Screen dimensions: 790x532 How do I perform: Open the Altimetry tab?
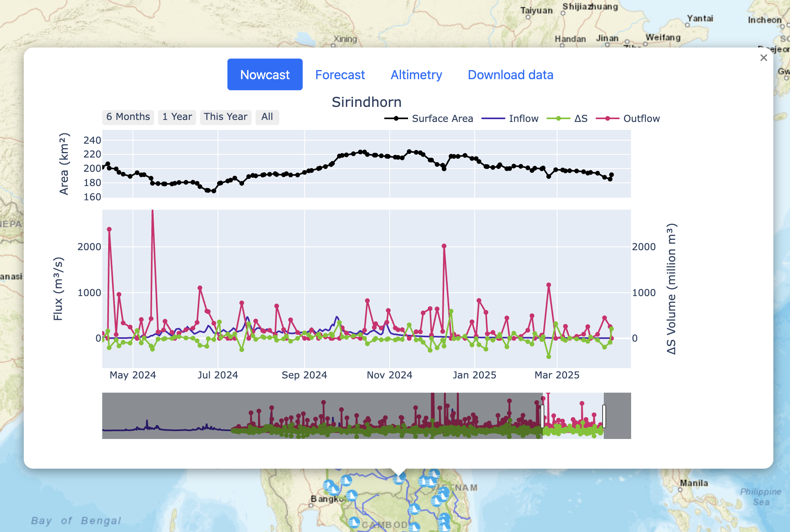click(x=416, y=75)
